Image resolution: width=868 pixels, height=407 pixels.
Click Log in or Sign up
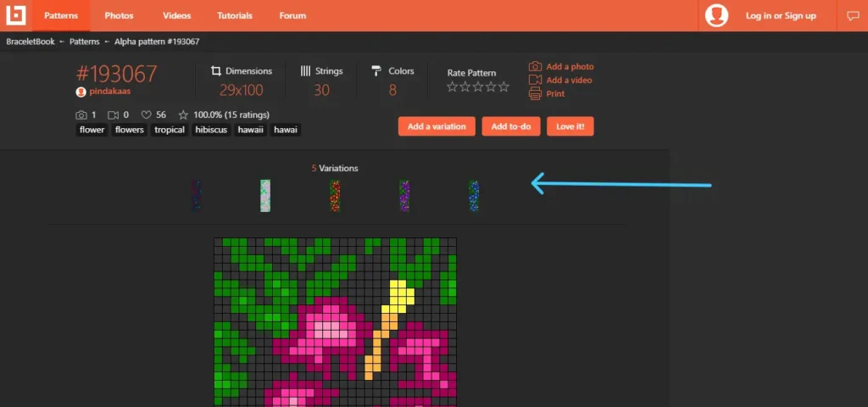point(781,16)
